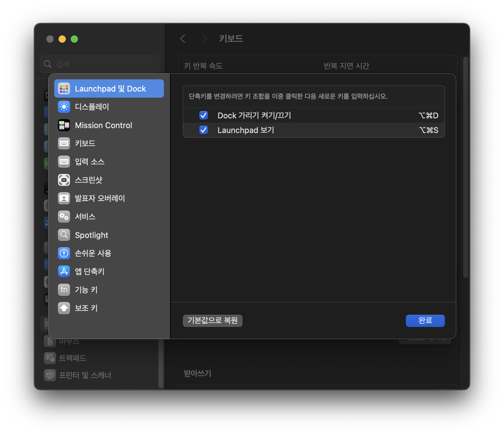Click 기본값으로 복원 button
This screenshot has height=435, width=504.
point(213,321)
